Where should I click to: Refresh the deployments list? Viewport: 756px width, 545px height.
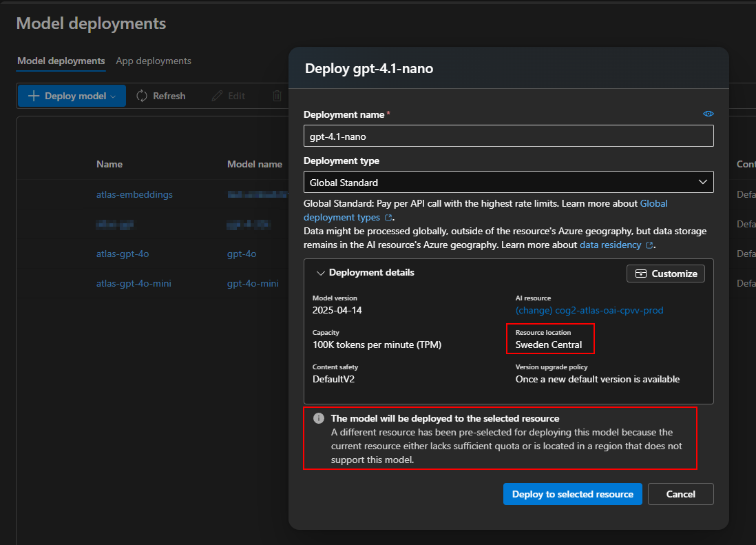[x=161, y=96]
